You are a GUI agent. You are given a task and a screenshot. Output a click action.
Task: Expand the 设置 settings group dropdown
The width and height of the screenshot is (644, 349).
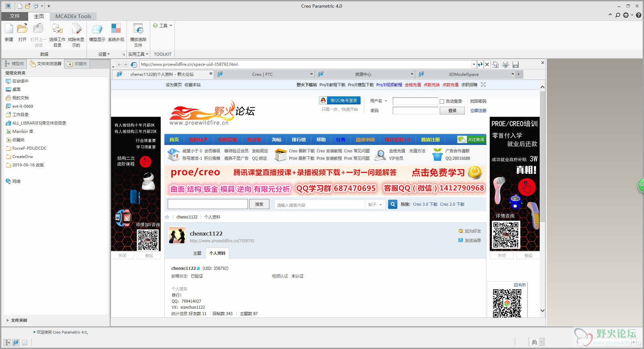104,54
